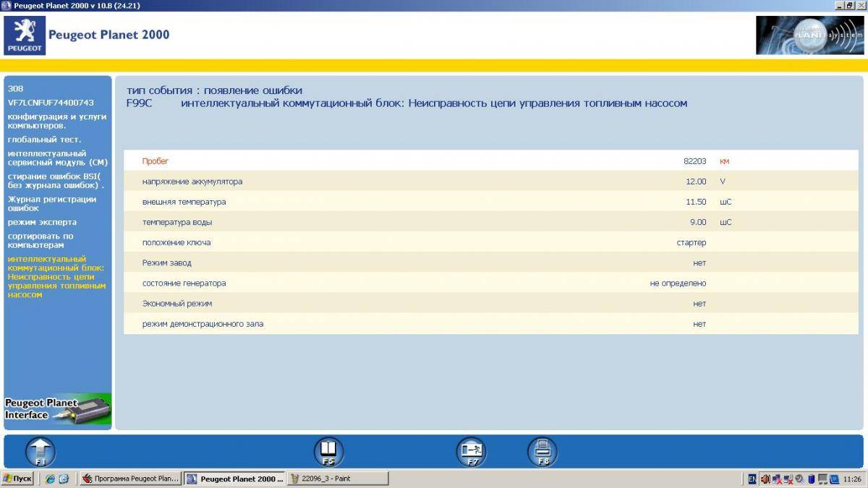Click the Planet System logo top right

pyautogui.click(x=809, y=35)
